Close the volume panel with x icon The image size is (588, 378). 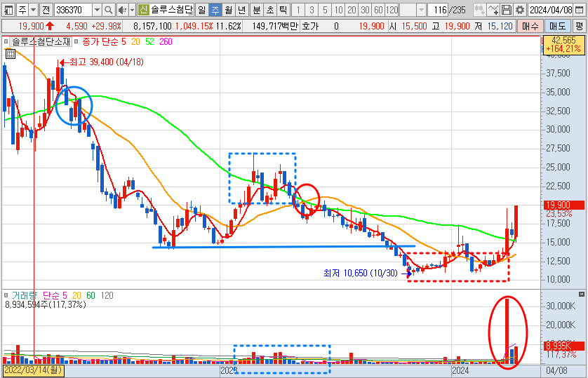581,295
